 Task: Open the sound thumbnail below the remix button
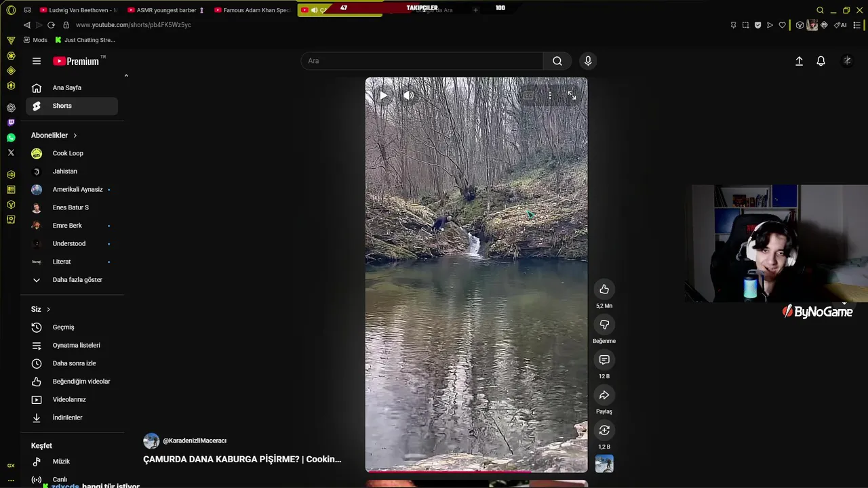coord(604,464)
